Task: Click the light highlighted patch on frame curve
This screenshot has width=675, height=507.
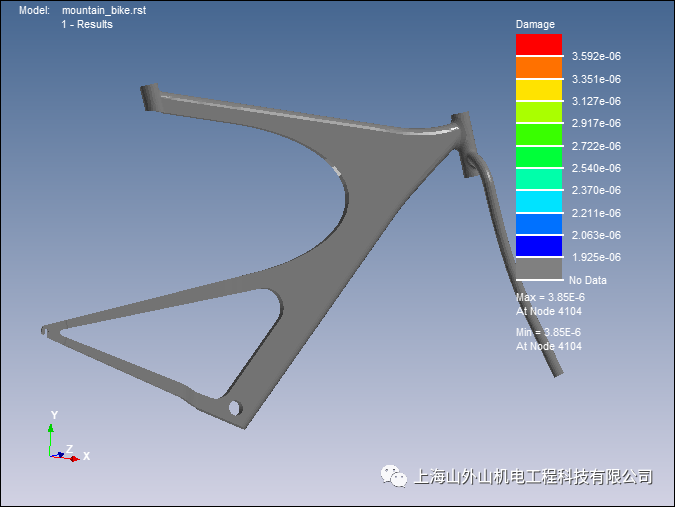Action: click(x=336, y=170)
